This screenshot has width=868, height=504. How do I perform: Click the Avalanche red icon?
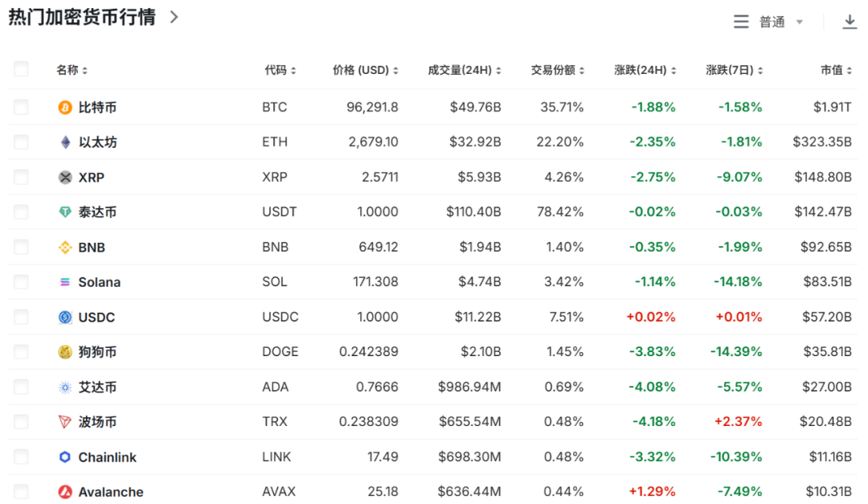pos(65,492)
